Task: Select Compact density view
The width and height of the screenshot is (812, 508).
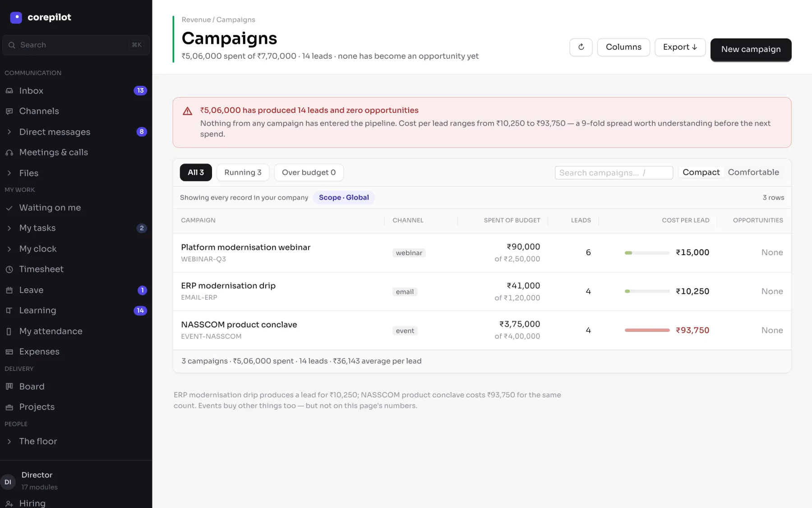Action: [701, 172]
